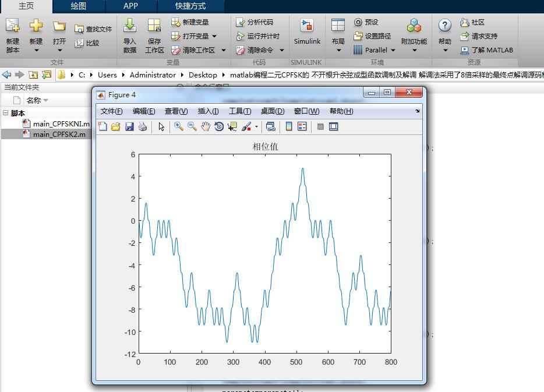Click the yellow plus New icon
The width and height of the screenshot is (544, 392).
click(36, 26)
